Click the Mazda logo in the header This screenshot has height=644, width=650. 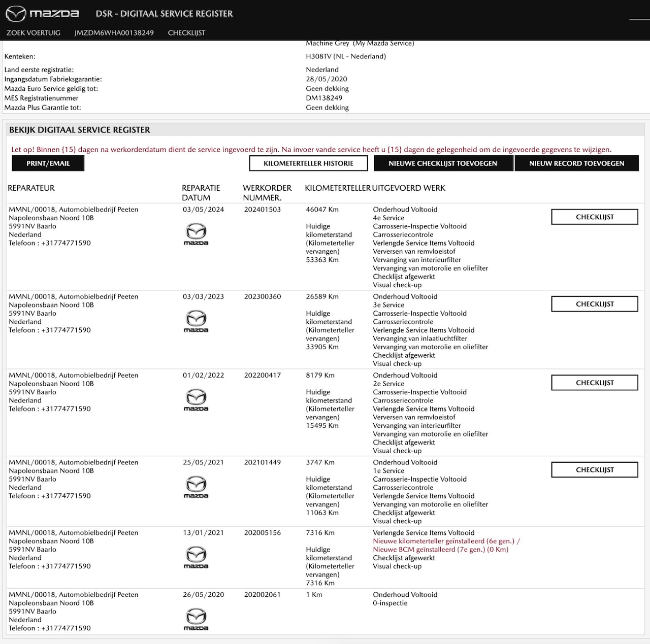point(43,14)
